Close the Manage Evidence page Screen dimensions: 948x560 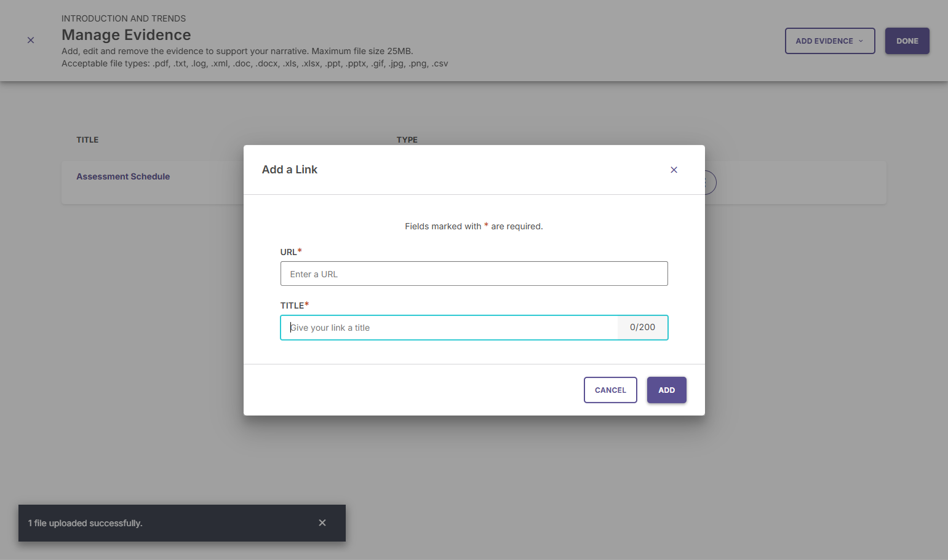click(31, 40)
